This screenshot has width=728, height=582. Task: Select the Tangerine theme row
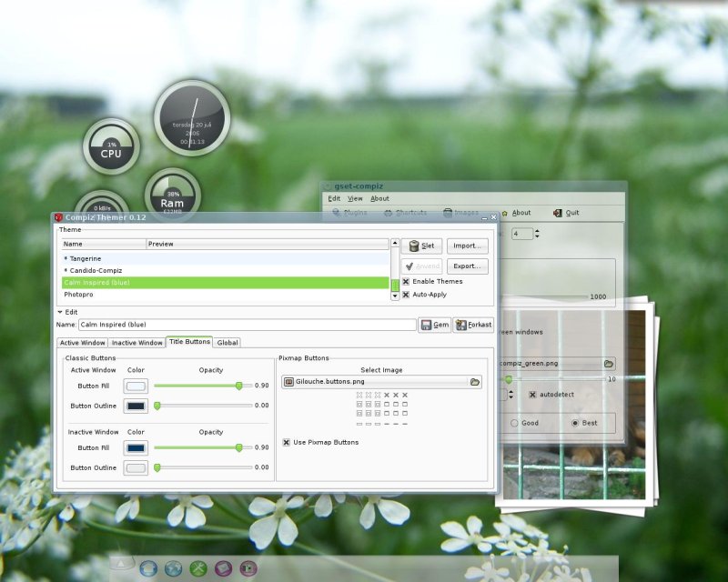point(226,259)
